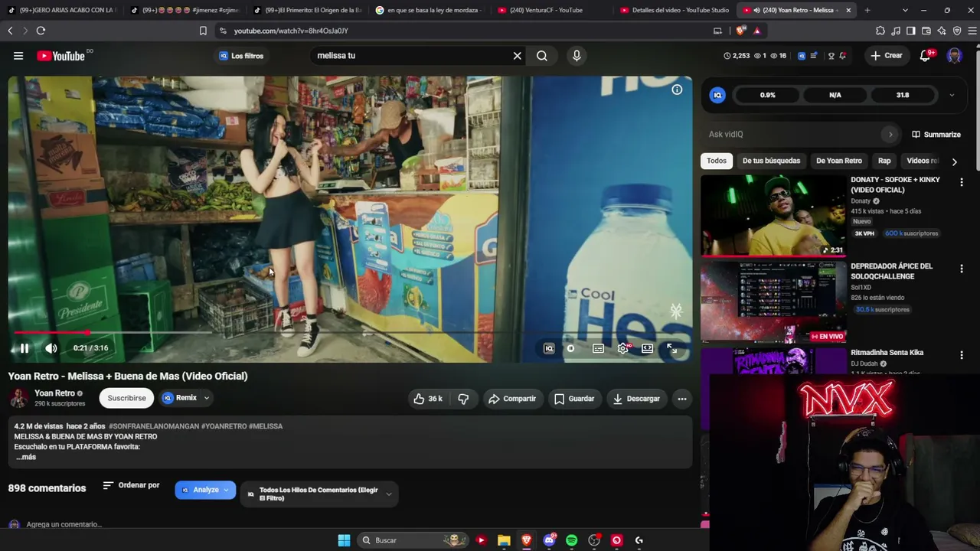
Task: Toggle Brave sidebar panel
Action: (911, 31)
